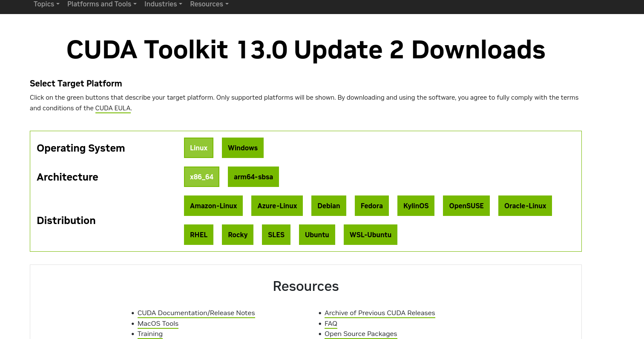The image size is (644, 339).
Task: Open the CUDA EULA link
Action: [113, 108]
